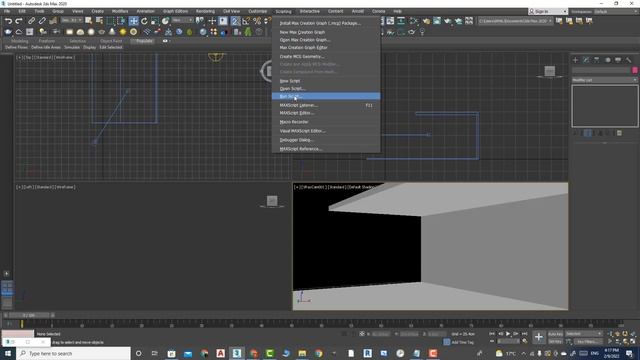Click the green tree foliage icon

click(x=248, y=32)
